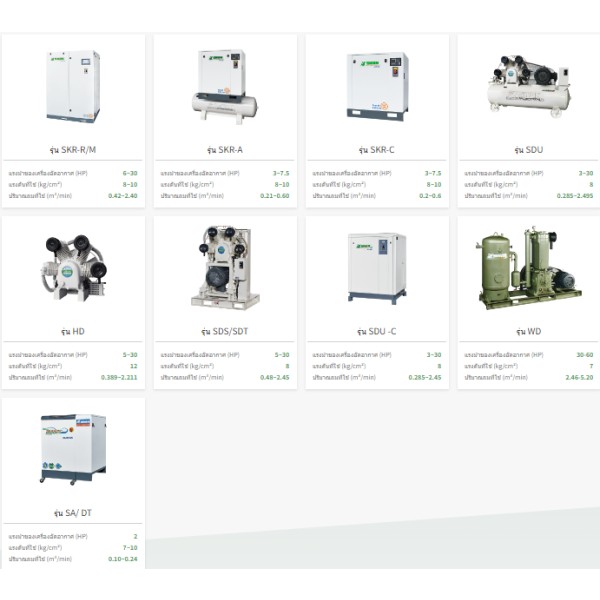This screenshot has width=600, height=600.
Task: Open the SDS/SDT compressor product image
Action: [225, 268]
